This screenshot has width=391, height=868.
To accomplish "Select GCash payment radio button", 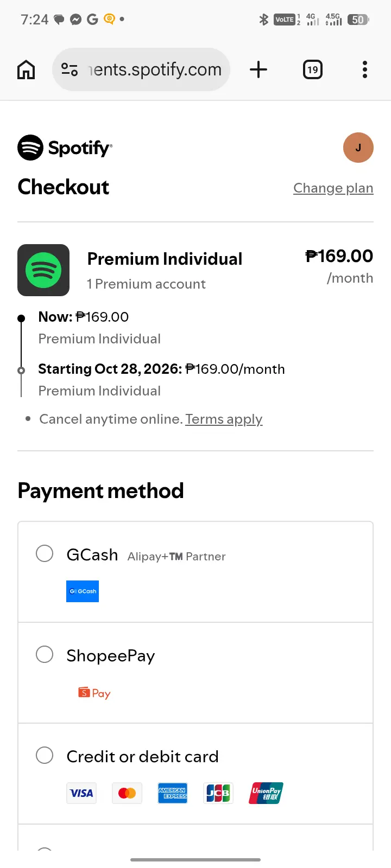I will click(45, 554).
